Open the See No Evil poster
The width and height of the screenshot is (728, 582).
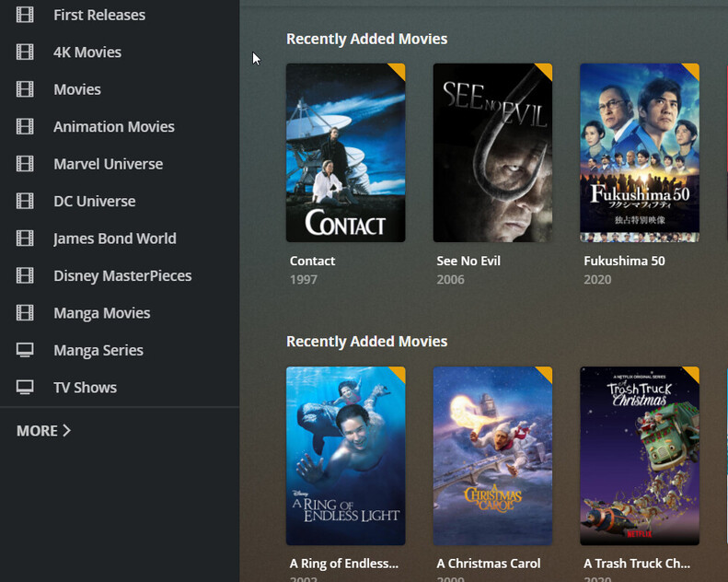(492, 153)
